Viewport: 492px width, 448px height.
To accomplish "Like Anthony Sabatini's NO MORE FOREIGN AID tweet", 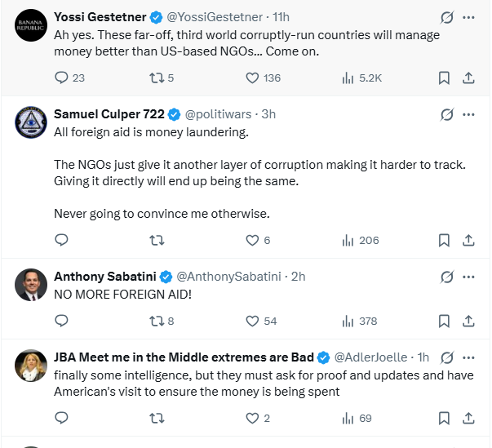I will point(252,321).
